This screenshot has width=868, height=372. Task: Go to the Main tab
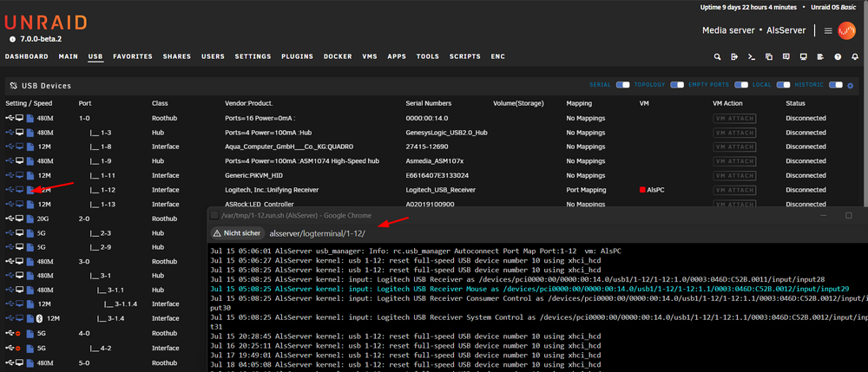coord(68,56)
